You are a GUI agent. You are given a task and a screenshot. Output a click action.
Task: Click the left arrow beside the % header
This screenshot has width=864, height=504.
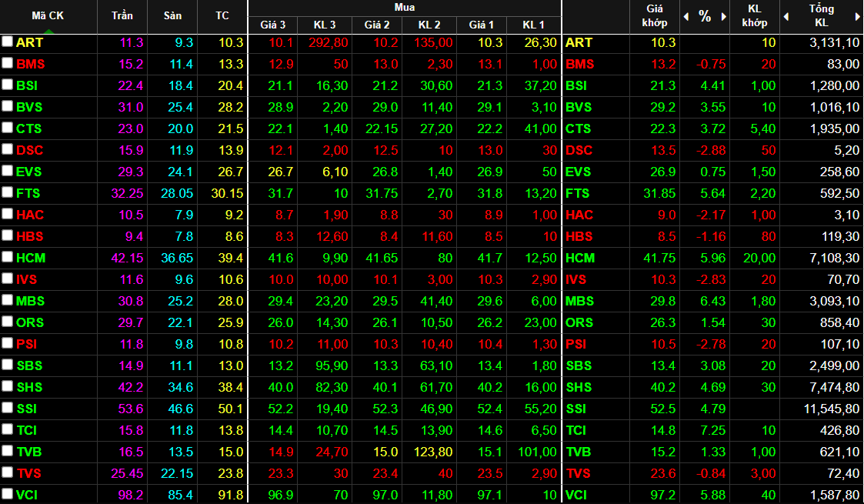[x=686, y=17]
